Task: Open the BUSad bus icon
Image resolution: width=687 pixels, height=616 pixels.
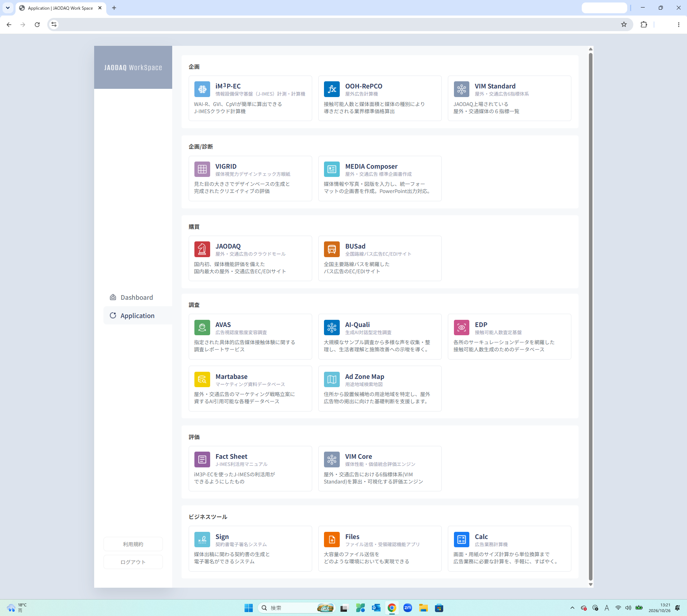Action: click(332, 249)
